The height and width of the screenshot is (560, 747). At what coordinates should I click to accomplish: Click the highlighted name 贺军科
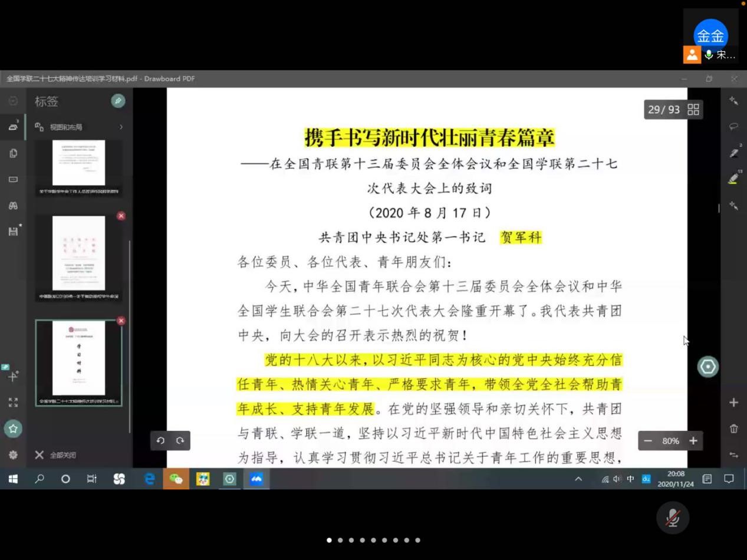521,237
